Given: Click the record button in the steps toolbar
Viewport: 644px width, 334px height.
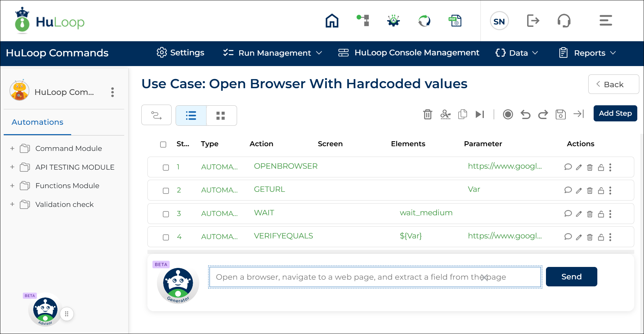Looking at the screenshot, I should 508,114.
